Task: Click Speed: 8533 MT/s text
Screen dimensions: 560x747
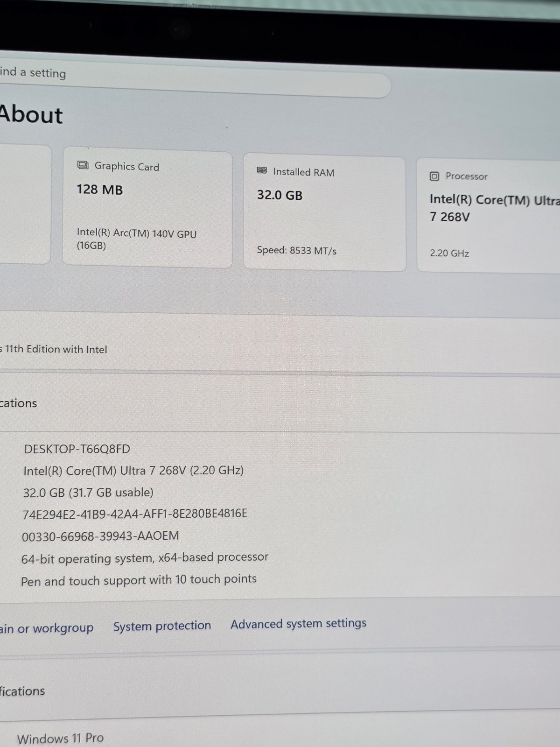Action: [x=297, y=250]
